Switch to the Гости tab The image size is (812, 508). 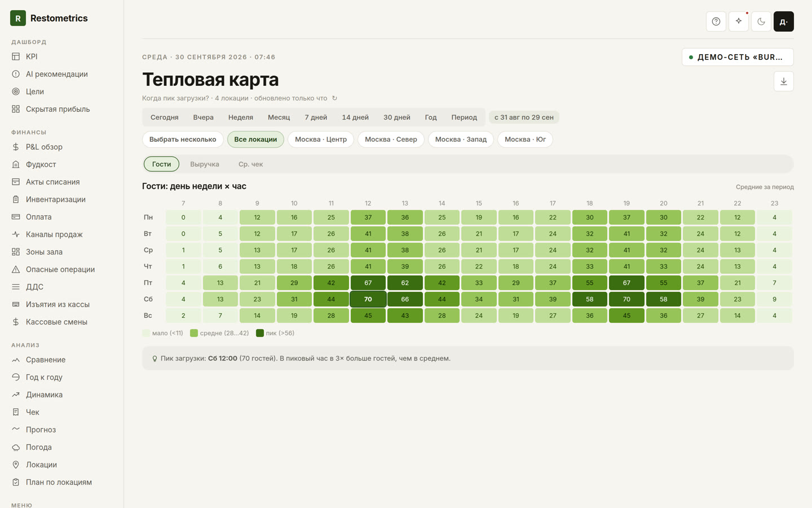pyautogui.click(x=161, y=164)
